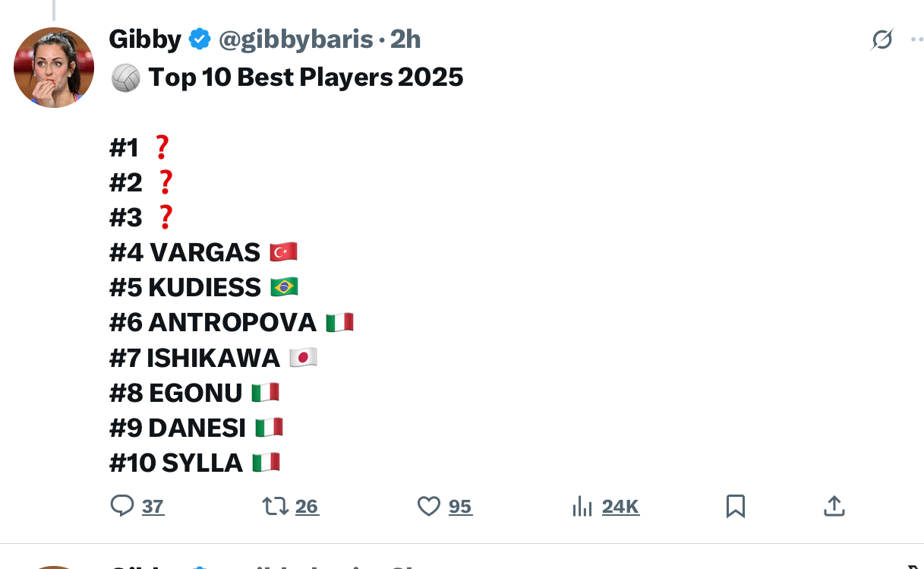
Task: Click the Grok icon on the post
Action: click(881, 40)
